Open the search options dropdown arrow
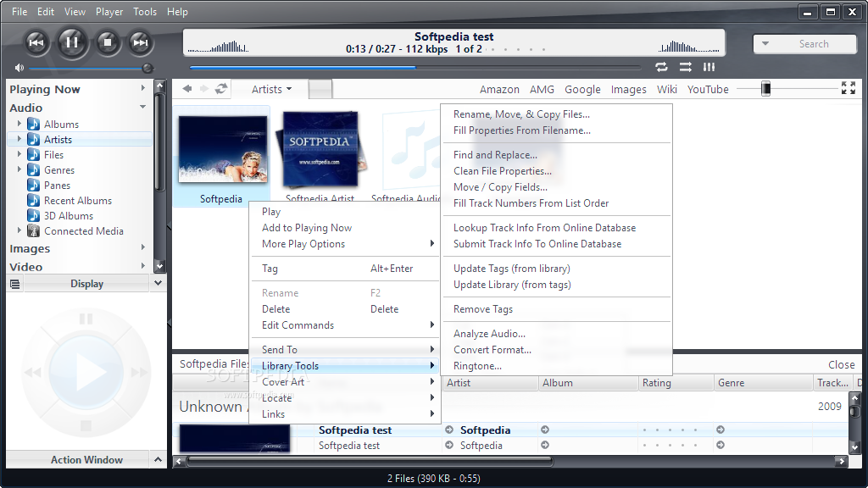Image resolution: width=868 pixels, height=488 pixels. tap(765, 44)
